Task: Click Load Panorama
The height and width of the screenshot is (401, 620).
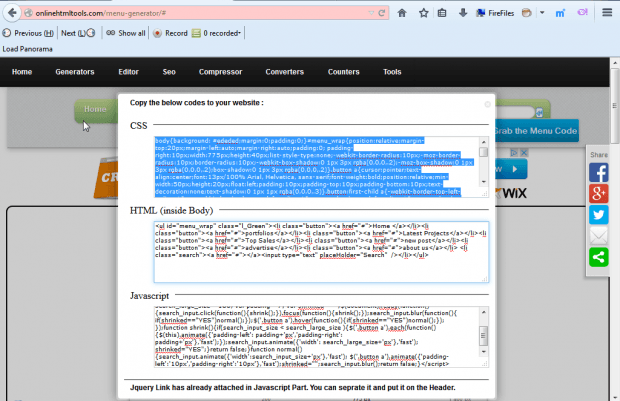Action: click(27, 49)
